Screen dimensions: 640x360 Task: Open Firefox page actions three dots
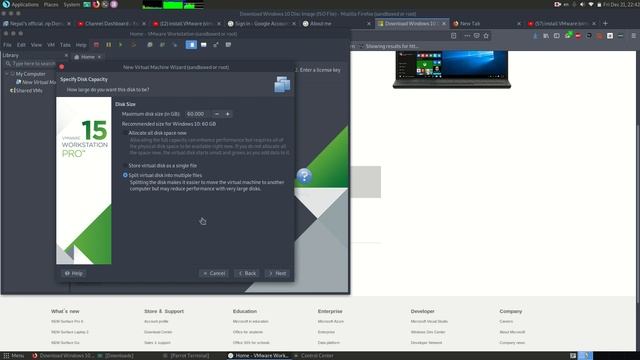(467, 36)
